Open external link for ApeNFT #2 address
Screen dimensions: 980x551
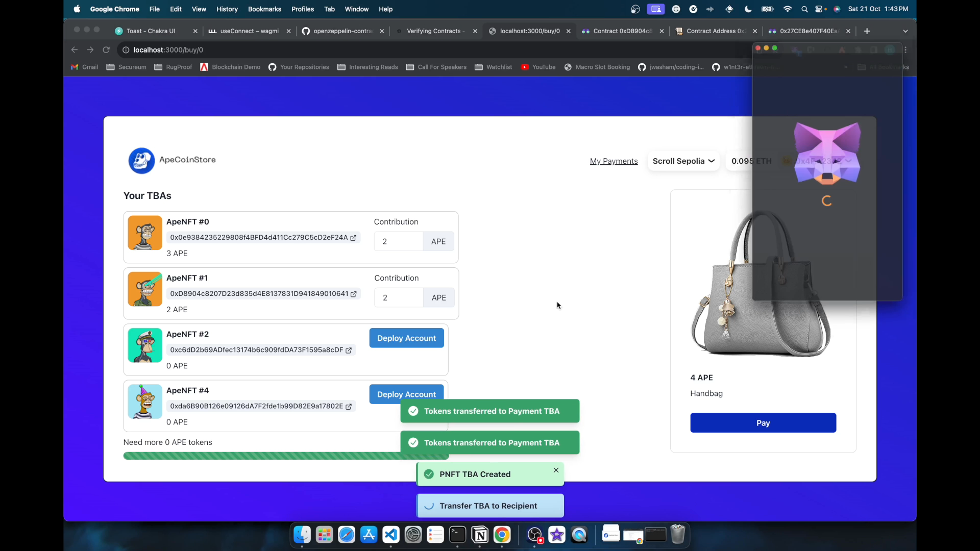(349, 350)
